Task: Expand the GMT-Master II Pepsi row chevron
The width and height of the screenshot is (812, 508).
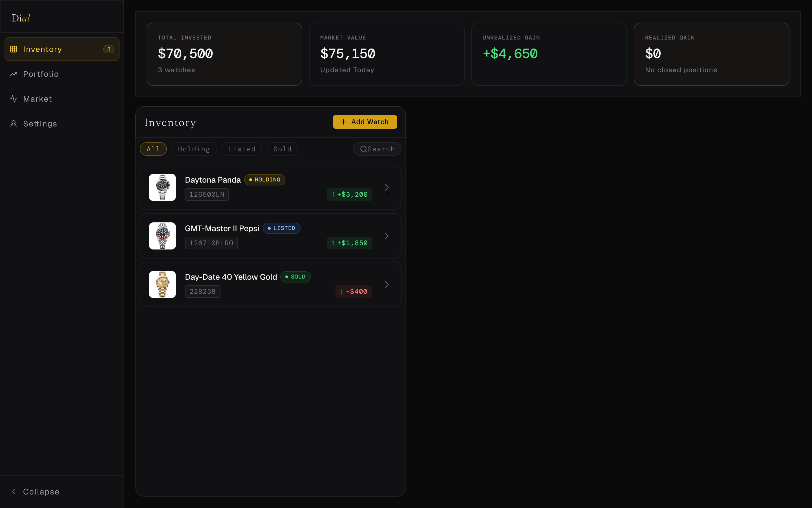Action: coord(387,236)
